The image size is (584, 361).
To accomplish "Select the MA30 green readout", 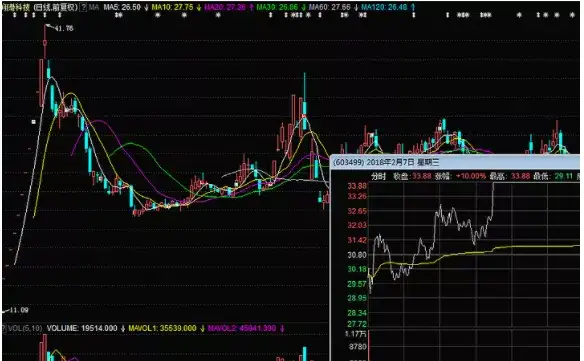I will (277, 7).
